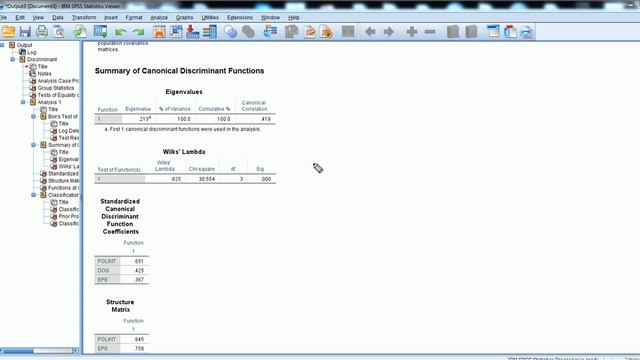
Task: Click the Hide item closed-book icon
Action: coord(471,31)
